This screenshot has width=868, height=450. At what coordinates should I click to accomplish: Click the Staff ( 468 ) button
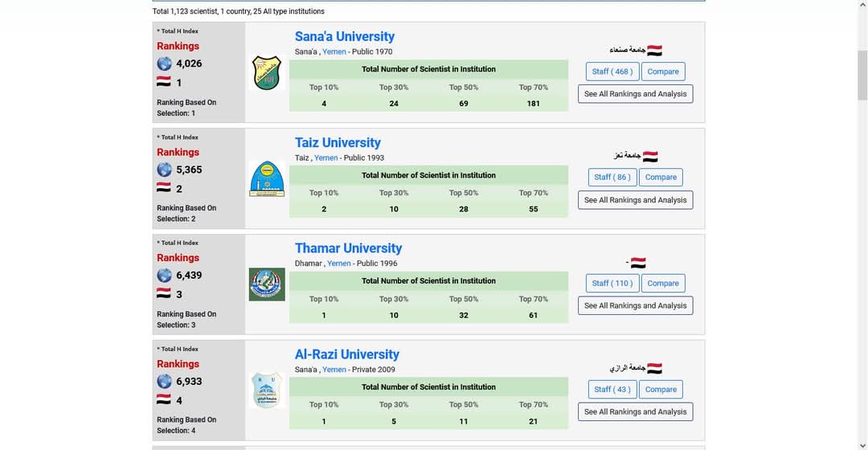(x=612, y=72)
